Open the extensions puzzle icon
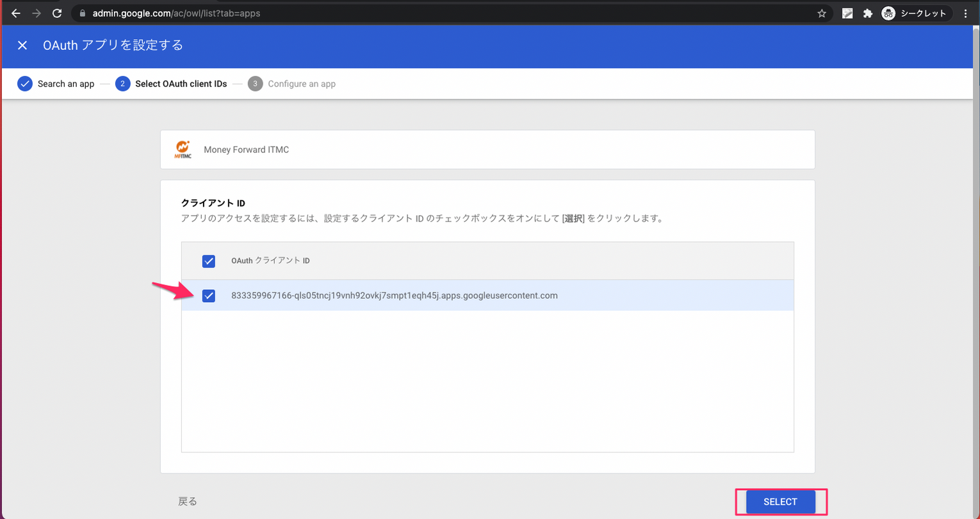 [x=868, y=13]
